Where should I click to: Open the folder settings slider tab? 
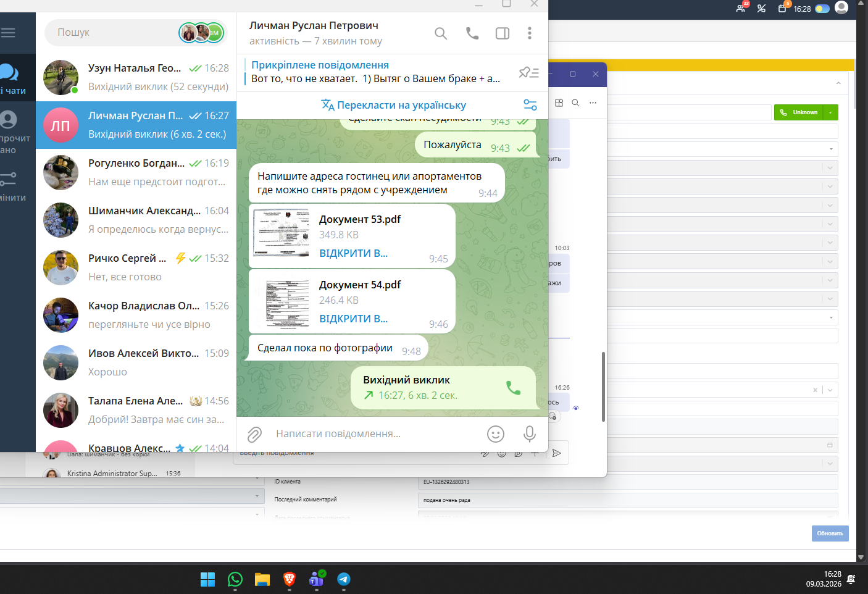click(x=11, y=186)
